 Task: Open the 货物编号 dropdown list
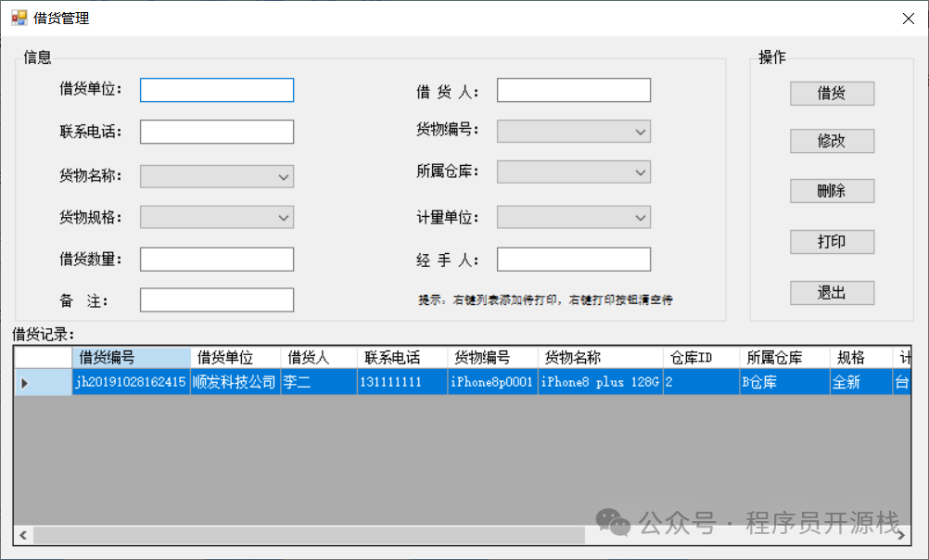pos(574,132)
